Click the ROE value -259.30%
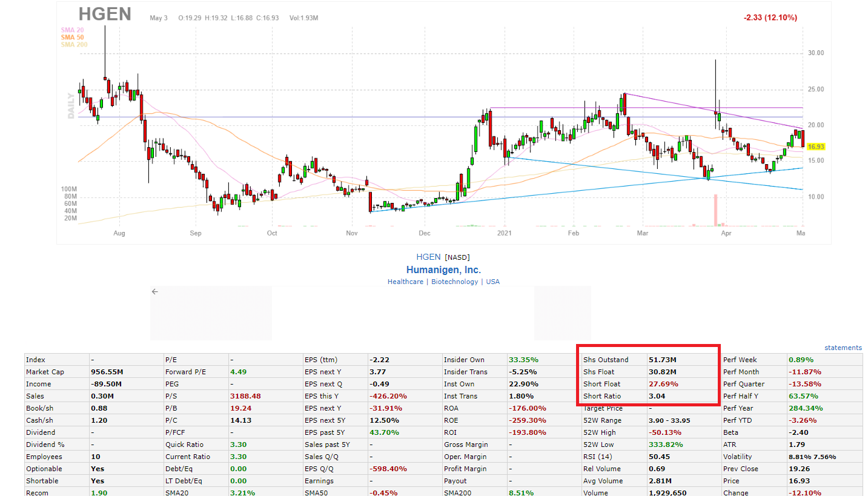The image size is (868, 496). tap(528, 420)
